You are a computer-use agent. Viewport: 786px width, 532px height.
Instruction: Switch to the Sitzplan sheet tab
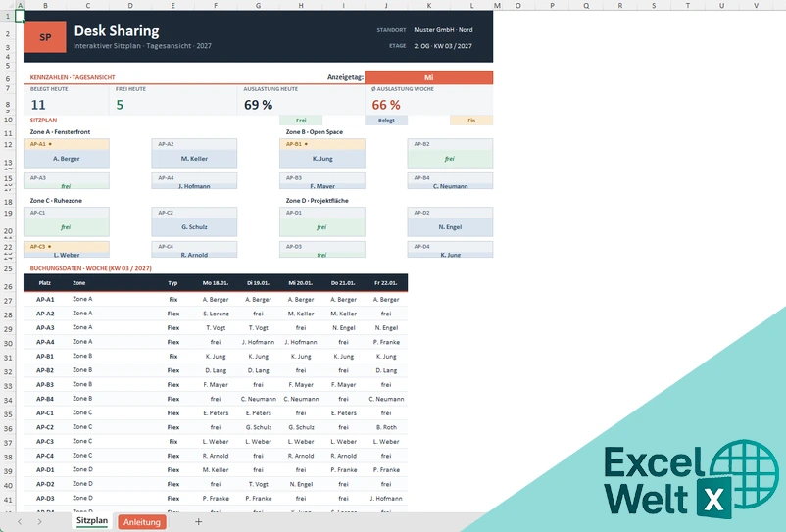coord(92,521)
